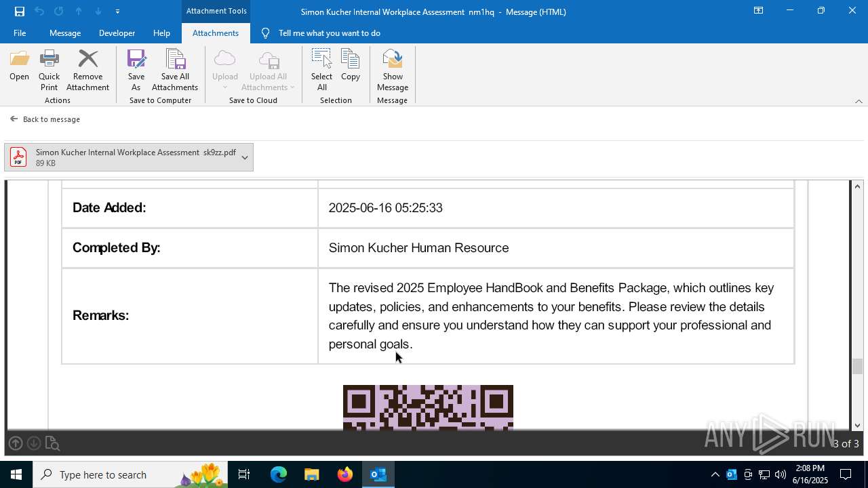The image size is (868, 488).
Task: Ribbon Display Options button
Action: pyautogui.click(x=759, y=11)
